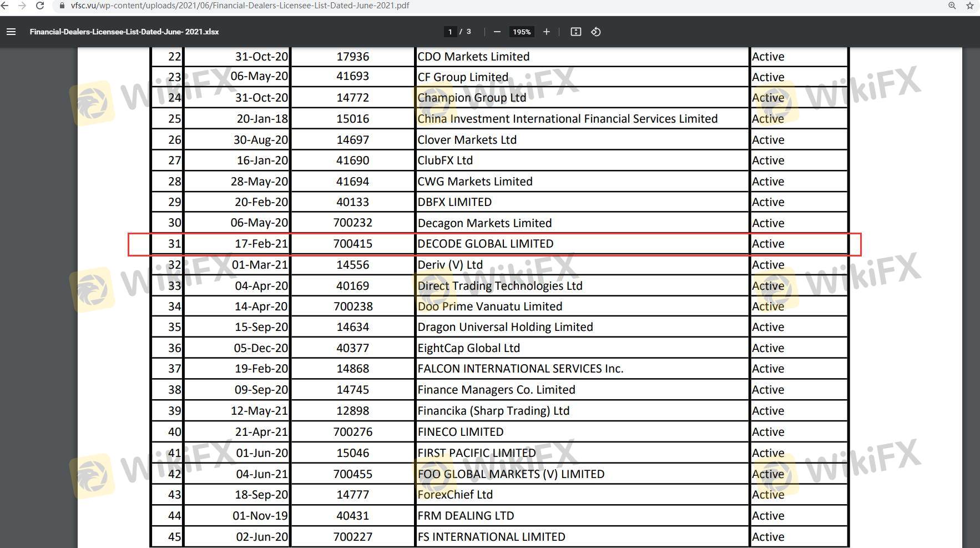Select the current page number field
Screen dimensions: 980x548
450,32
